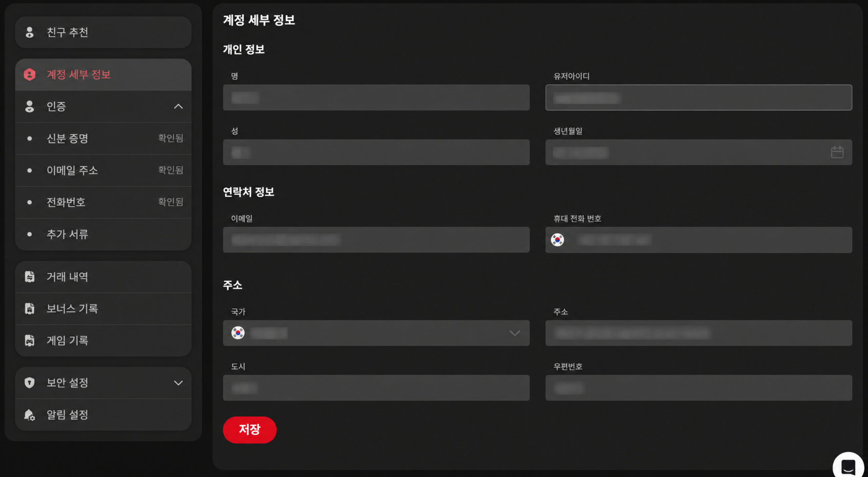Viewport: 868px width, 477px height.
Task: Click the 친구 추천 person icon
Action: (x=30, y=32)
